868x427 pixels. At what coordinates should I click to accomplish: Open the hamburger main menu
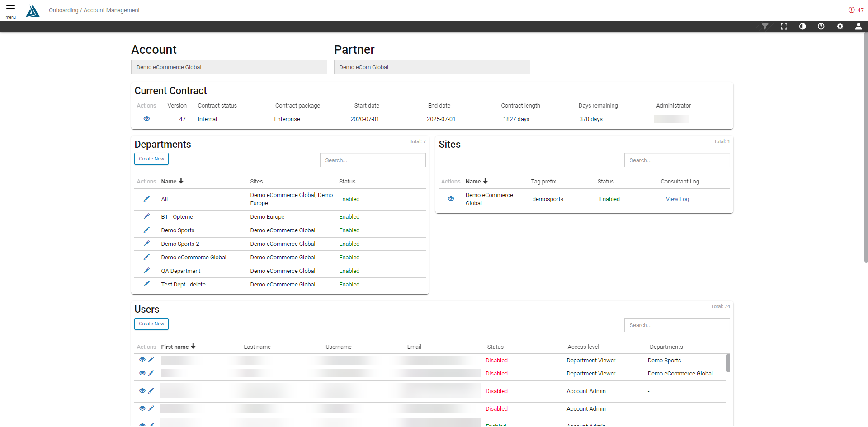coord(10,10)
